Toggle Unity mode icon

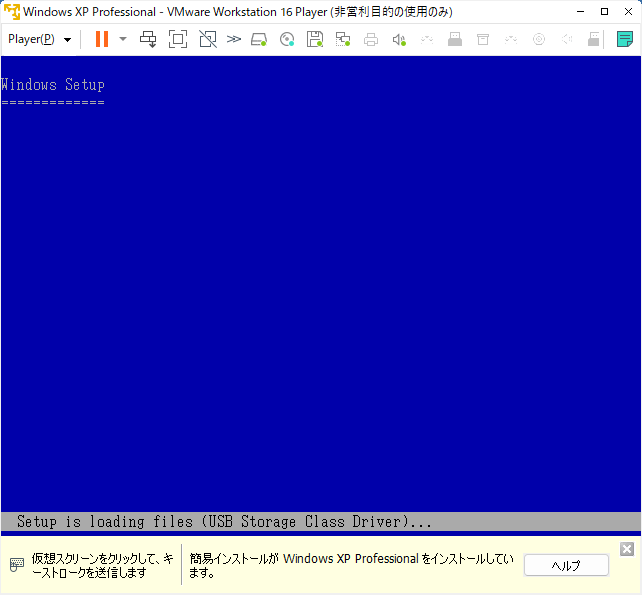coord(207,39)
